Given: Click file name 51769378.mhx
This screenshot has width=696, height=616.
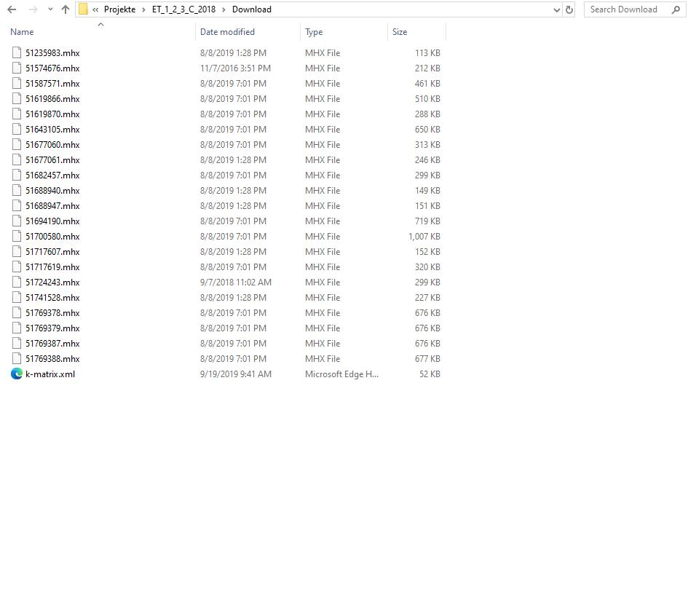Looking at the screenshot, I should click(52, 313).
